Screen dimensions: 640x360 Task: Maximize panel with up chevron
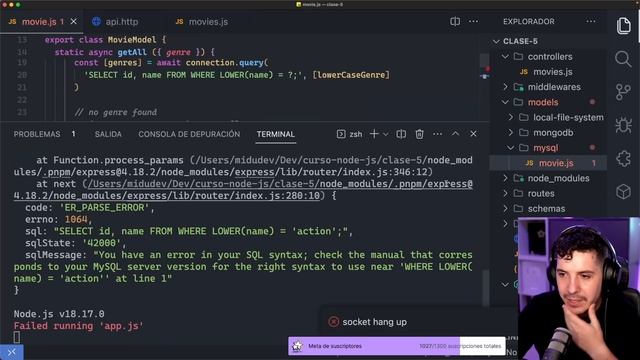click(455, 134)
